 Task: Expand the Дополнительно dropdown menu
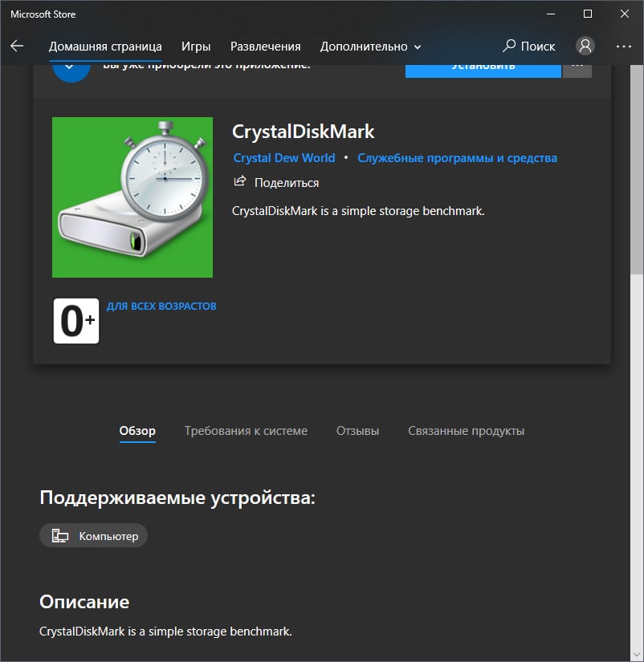click(x=371, y=46)
